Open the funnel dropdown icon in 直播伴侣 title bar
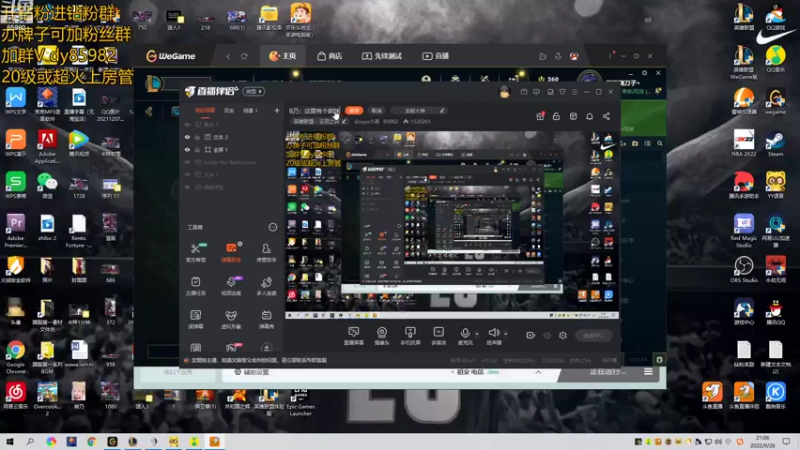This screenshot has height=450, width=800. (x=562, y=92)
